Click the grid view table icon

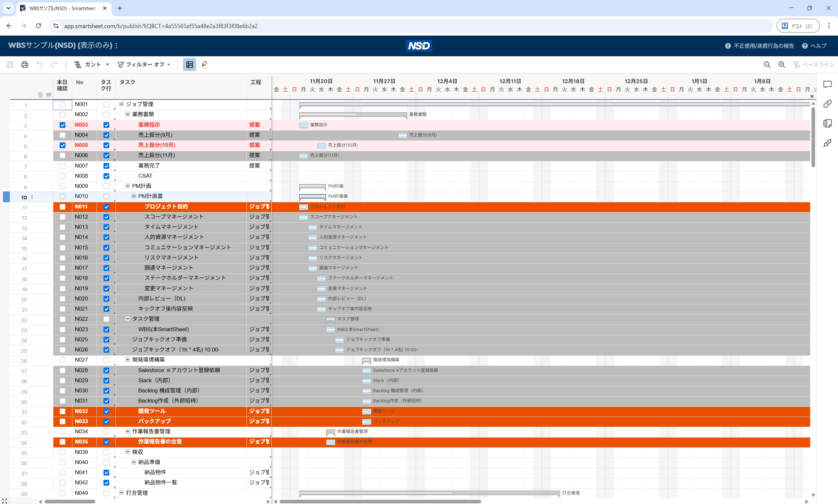click(x=190, y=64)
